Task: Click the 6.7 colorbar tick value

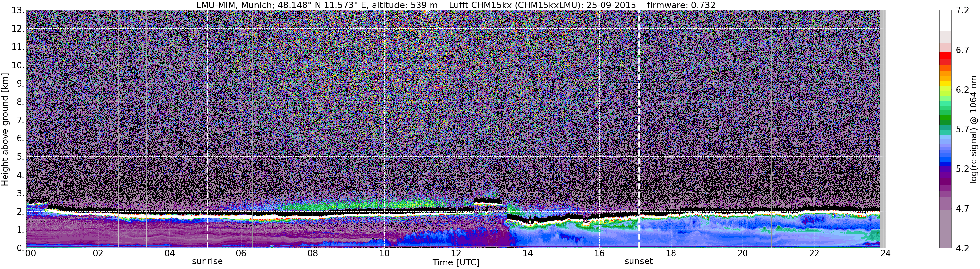Action: point(962,50)
